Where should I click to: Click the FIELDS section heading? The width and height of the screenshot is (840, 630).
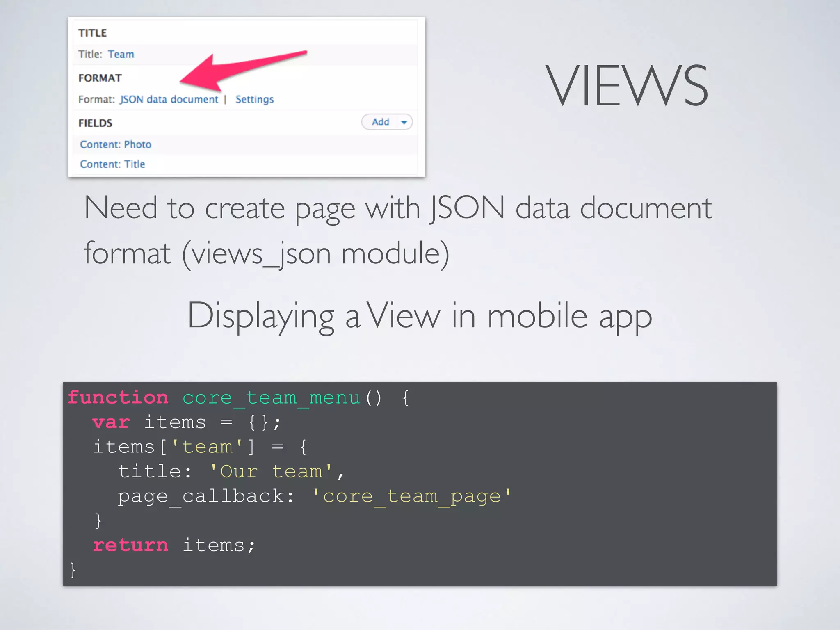(95, 123)
